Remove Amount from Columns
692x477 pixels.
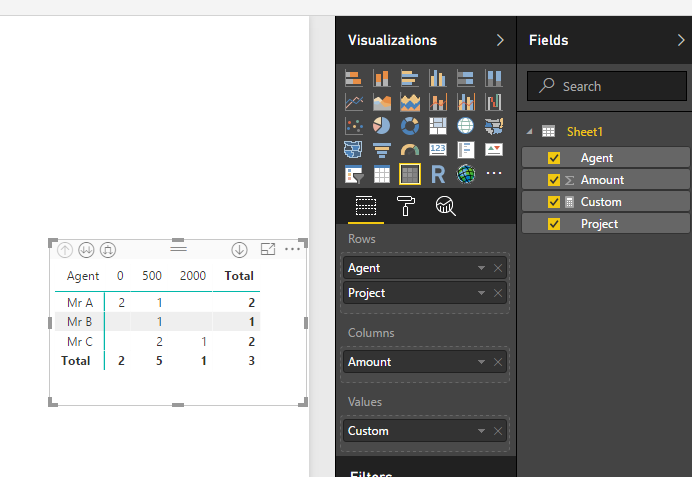point(498,362)
